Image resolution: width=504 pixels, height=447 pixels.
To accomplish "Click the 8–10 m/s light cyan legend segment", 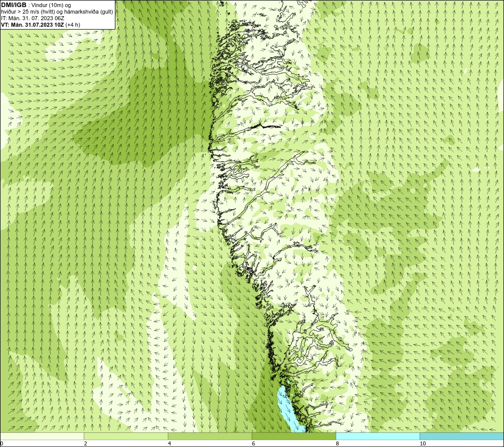I will pos(377,436).
